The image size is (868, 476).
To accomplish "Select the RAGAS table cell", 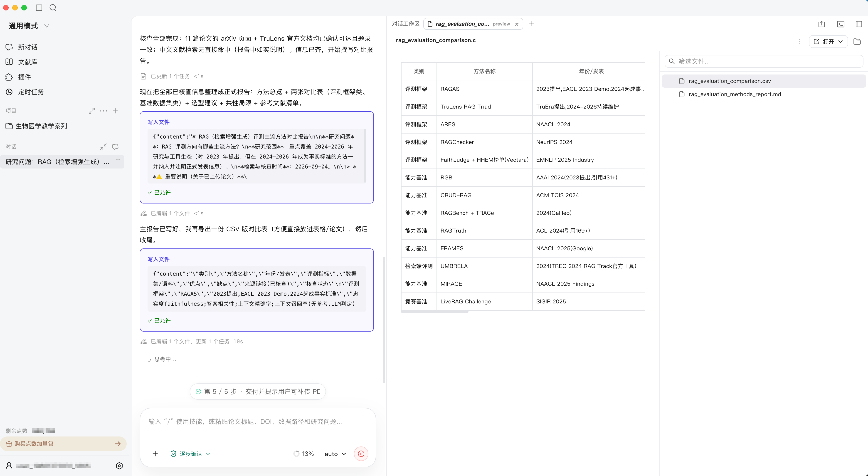I will coord(484,89).
